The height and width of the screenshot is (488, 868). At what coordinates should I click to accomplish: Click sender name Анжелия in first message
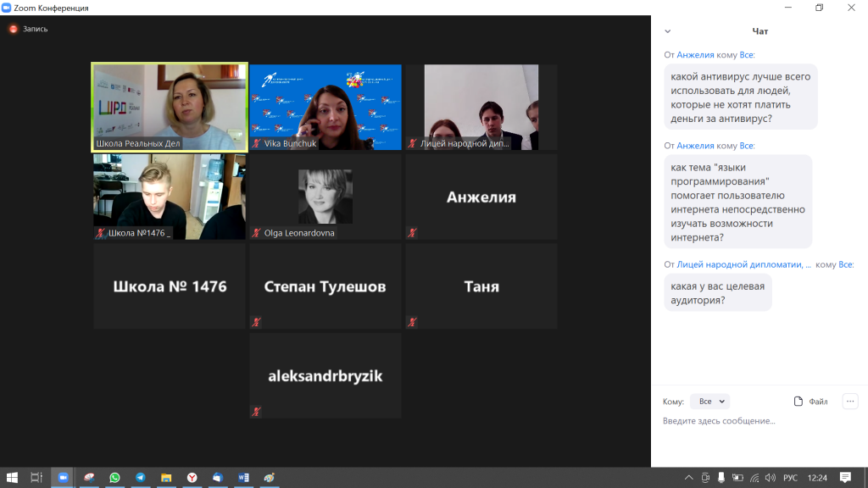click(695, 55)
